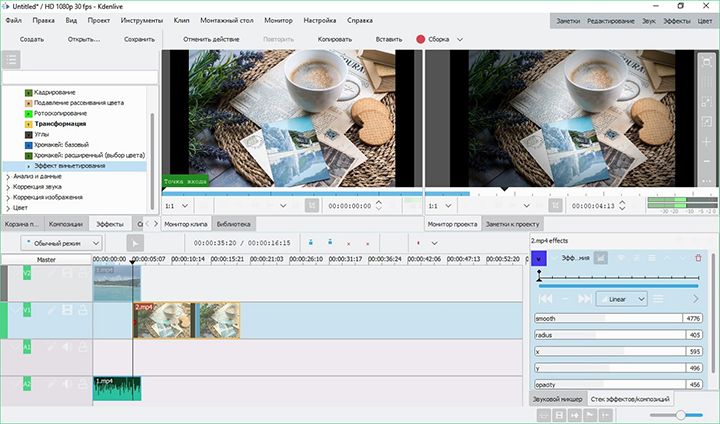Click the set zone button in clip monitor
720x424 pixels.
[x=312, y=205]
